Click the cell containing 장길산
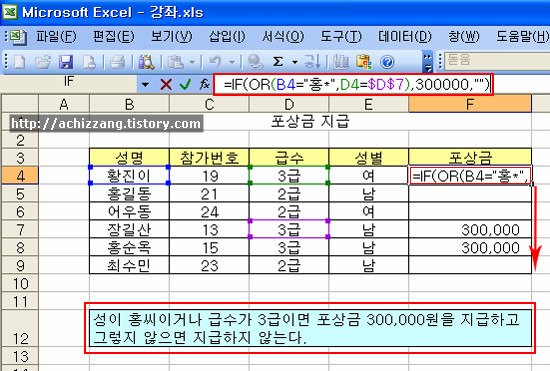Image resolution: width=550 pixels, height=371 pixels. point(129,230)
